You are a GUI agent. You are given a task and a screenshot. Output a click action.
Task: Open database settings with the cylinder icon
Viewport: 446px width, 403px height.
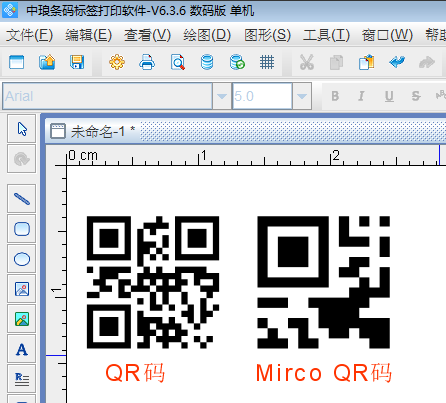click(207, 62)
